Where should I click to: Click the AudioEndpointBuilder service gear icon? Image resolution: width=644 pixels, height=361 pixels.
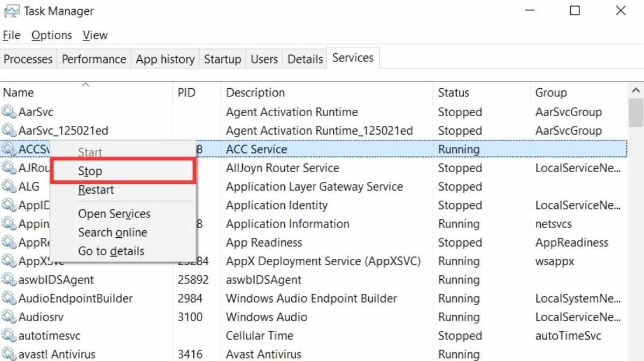9,299
